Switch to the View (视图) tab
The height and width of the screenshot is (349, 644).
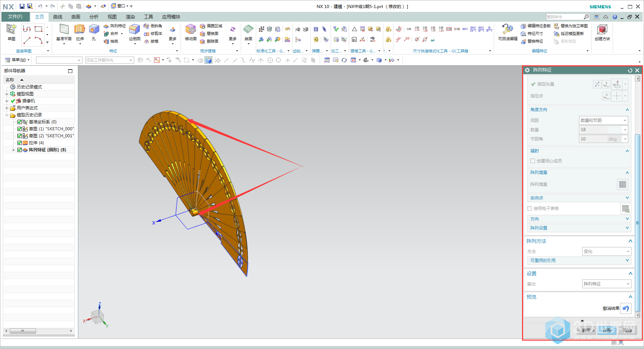(112, 17)
